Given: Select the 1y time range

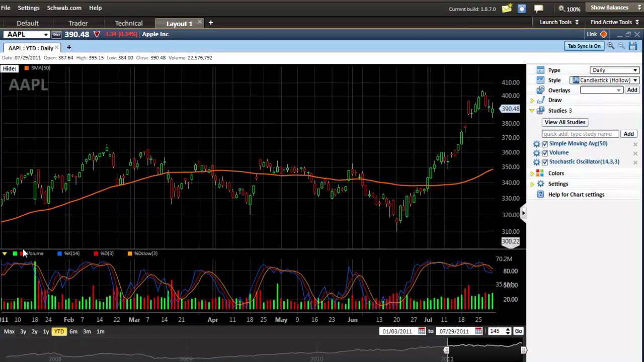Looking at the screenshot, I should click(x=46, y=331).
